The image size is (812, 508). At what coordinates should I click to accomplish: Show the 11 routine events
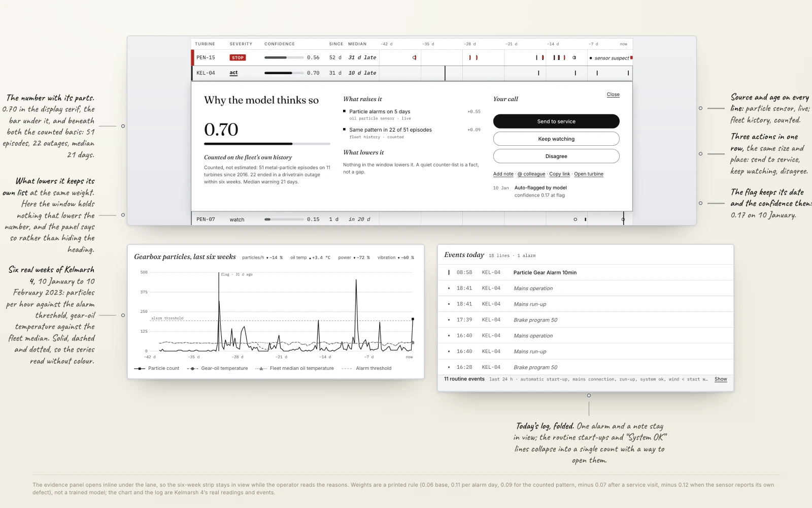click(x=721, y=379)
